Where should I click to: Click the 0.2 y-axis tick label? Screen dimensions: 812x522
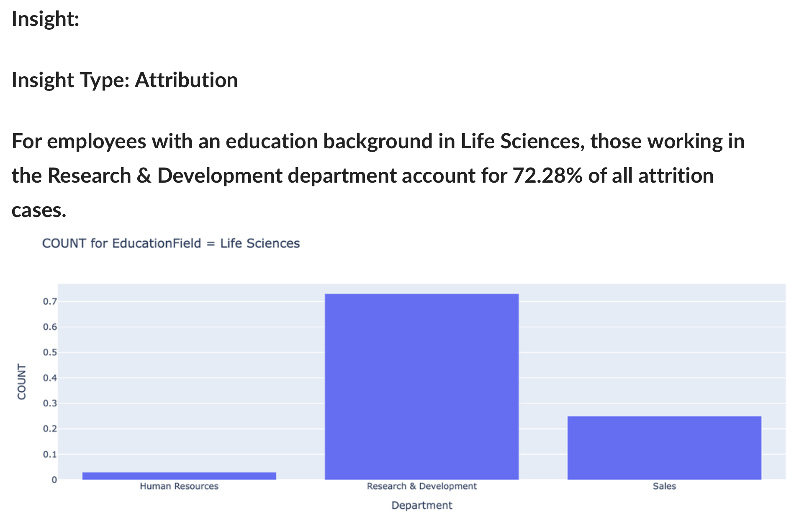(x=50, y=429)
